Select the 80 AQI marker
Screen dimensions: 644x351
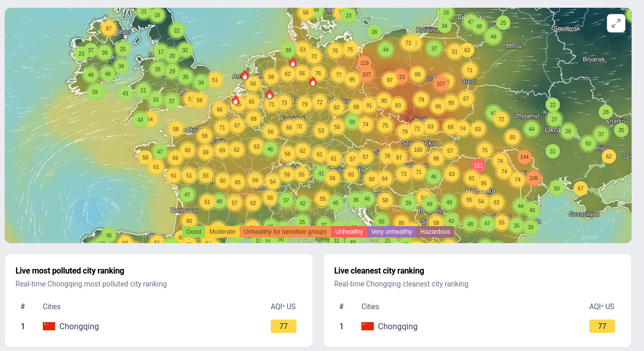(x=384, y=101)
